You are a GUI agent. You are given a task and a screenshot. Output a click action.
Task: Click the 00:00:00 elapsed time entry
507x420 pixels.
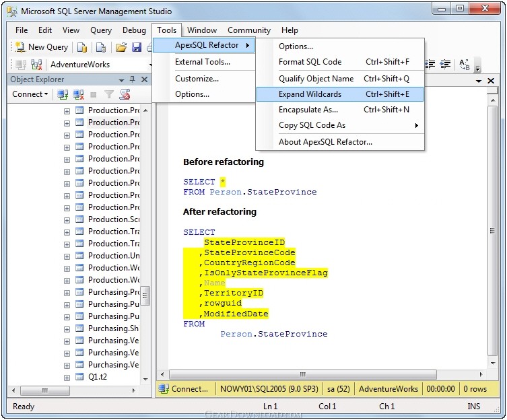(x=441, y=389)
